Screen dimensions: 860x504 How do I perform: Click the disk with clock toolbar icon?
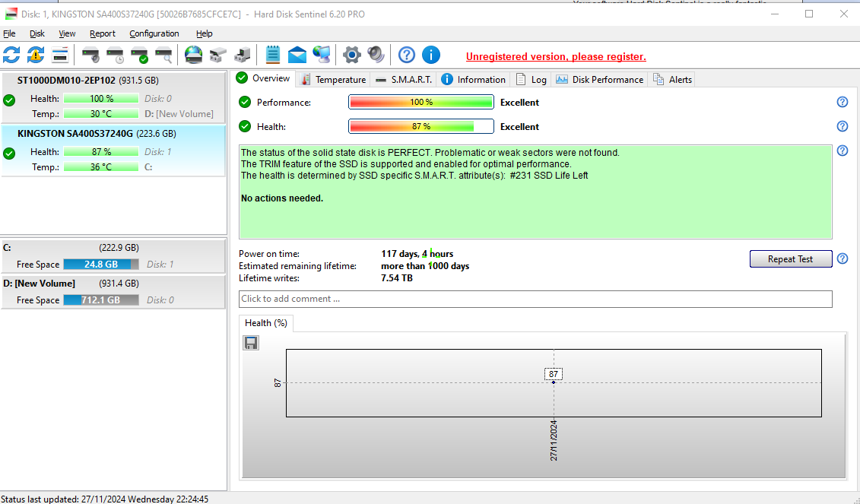coord(115,55)
